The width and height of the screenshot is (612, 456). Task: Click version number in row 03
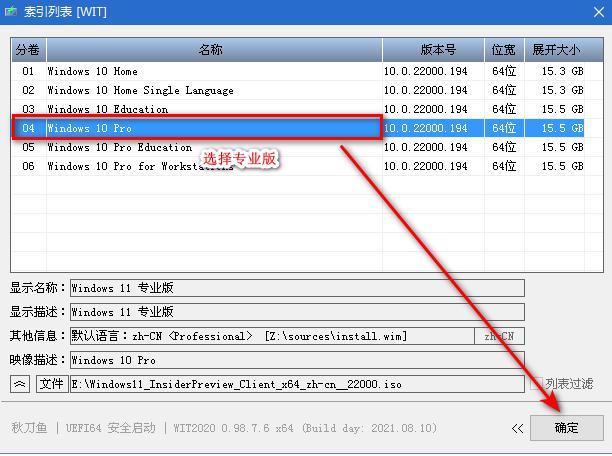click(425, 109)
